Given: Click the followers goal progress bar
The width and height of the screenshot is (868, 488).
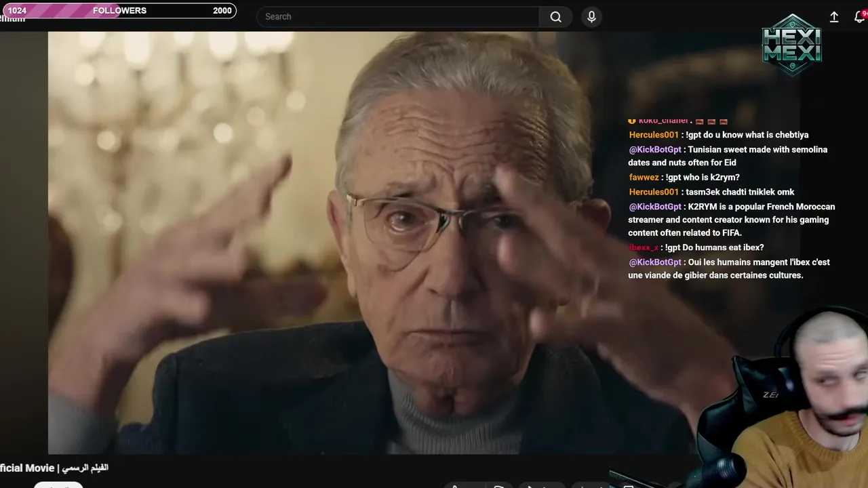Looking at the screenshot, I should pos(118,10).
